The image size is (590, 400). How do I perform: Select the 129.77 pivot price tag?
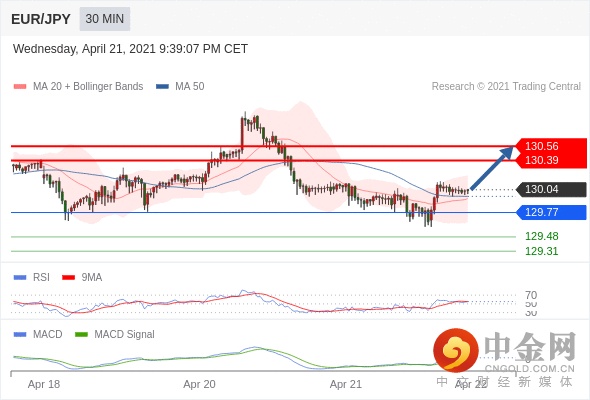point(551,212)
